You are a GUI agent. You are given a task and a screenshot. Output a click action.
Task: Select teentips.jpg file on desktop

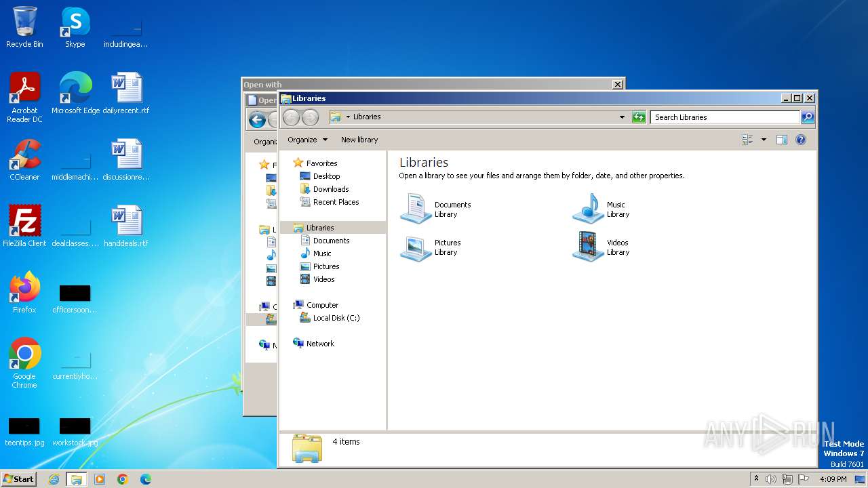(x=24, y=432)
